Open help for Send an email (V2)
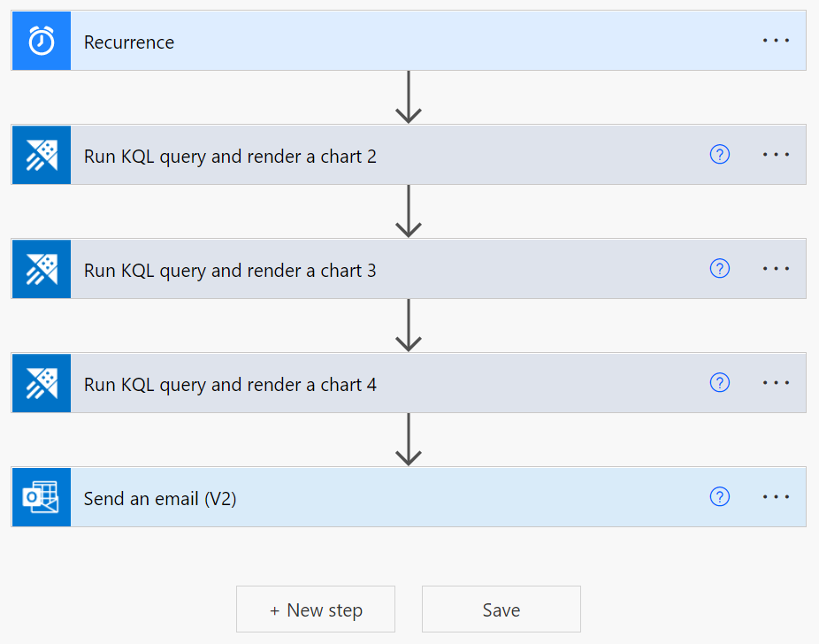Screen dimensions: 819x644 [720, 497]
